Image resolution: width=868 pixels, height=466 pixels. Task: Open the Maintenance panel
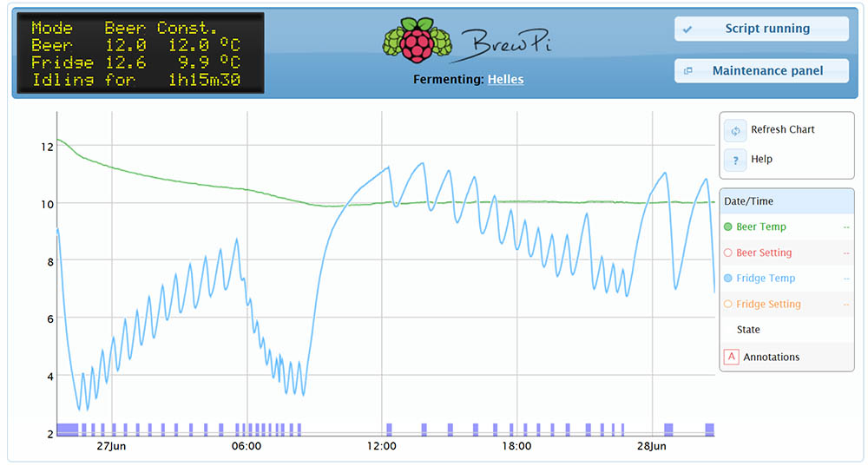coord(761,71)
